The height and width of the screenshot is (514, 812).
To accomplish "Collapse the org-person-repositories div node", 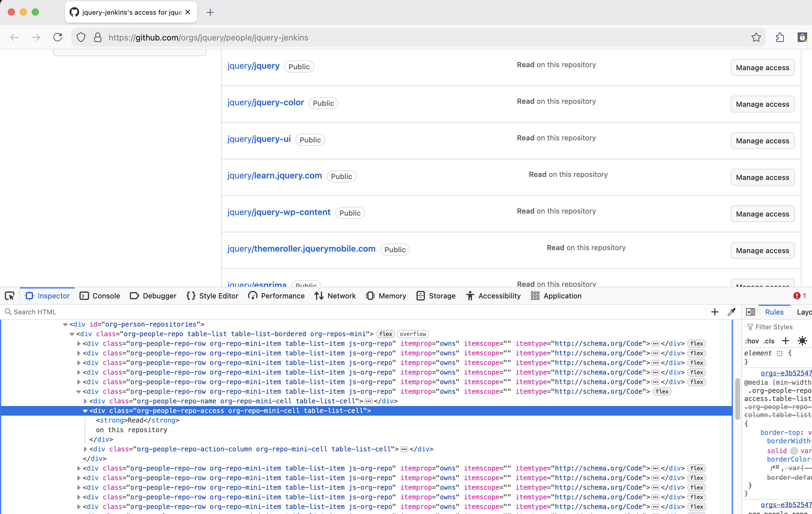I will coord(65,324).
